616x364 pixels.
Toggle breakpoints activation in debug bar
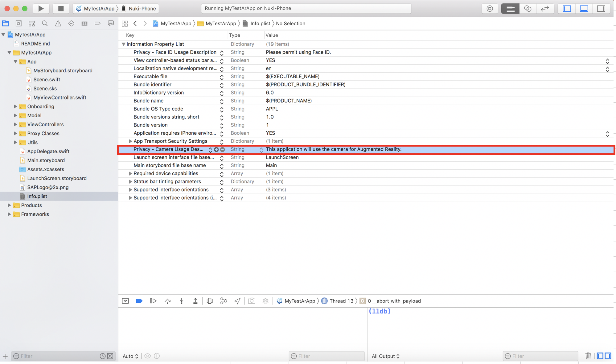tap(139, 301)
